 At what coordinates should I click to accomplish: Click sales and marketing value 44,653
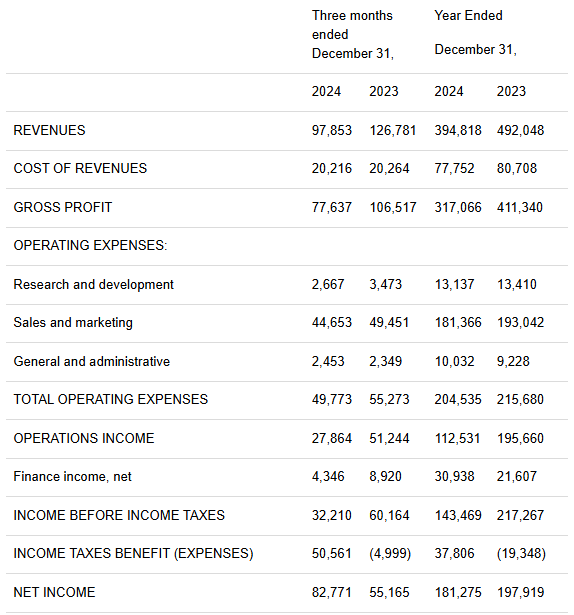coord(332,322)
